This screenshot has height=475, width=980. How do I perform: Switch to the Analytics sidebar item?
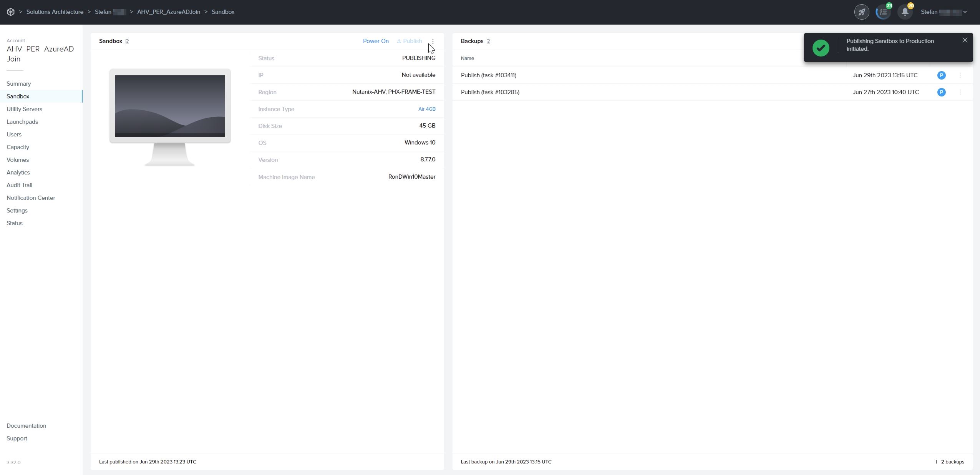pos(18,172)
